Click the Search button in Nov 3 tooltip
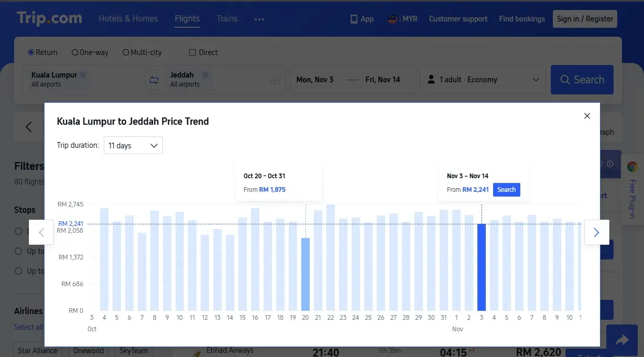 [x=506, y=190]
